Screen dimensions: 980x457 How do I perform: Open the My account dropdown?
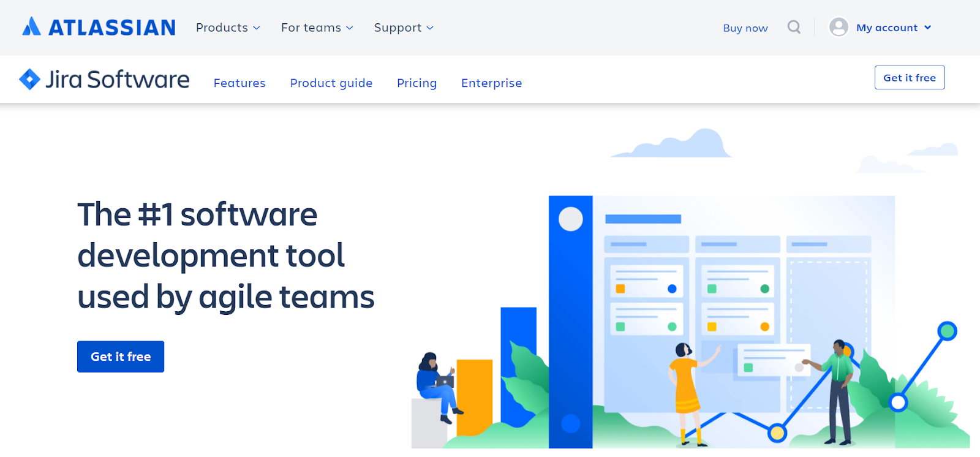pyautogui.click(x=894, y=28)
